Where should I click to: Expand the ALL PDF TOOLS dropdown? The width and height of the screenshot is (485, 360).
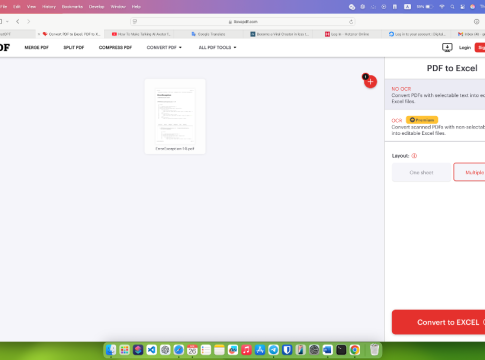217,47
